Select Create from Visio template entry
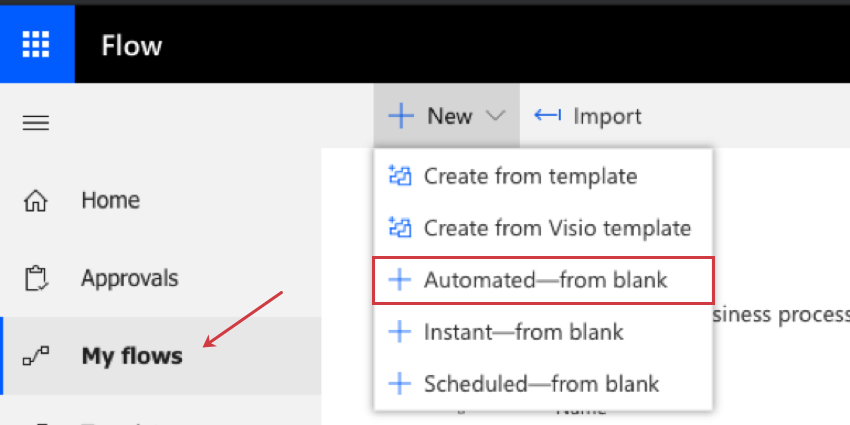Screen dimensions: 850x425 [x=557, y=228]
